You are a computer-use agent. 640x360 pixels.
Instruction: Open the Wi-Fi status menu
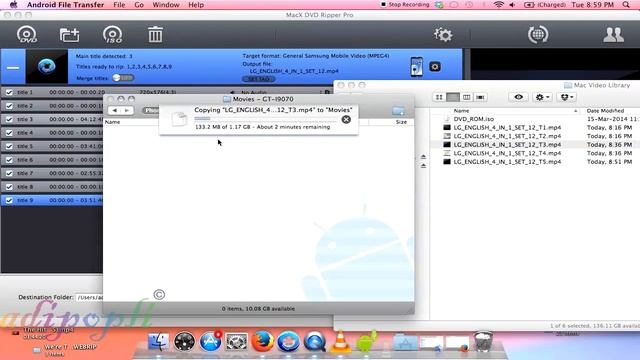coord(498,5)
